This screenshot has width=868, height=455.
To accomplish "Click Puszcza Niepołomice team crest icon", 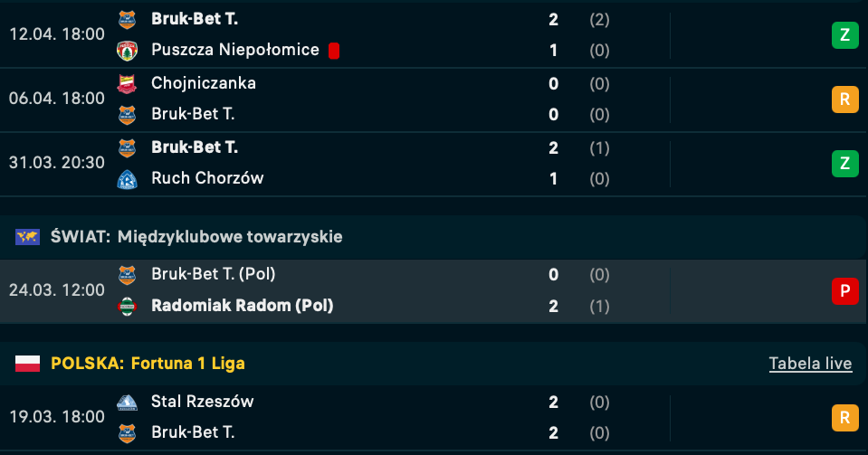I will click(x=127, y=51).
